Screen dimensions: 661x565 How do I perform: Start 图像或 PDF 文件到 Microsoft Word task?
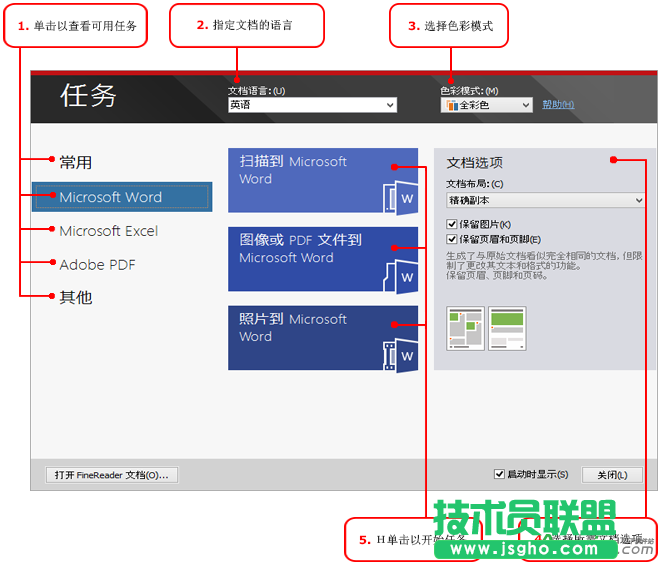pyautogui.click(x=323, y=259)
